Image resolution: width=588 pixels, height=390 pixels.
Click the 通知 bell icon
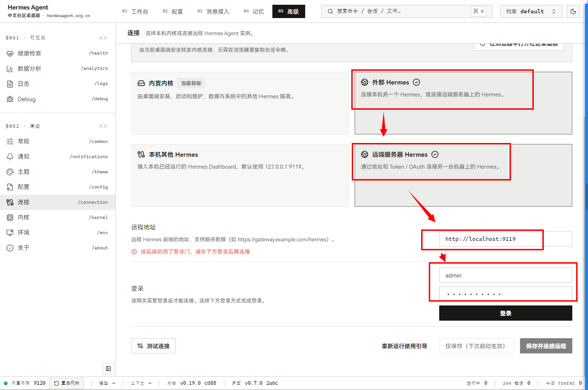click(x=10, y=157)
